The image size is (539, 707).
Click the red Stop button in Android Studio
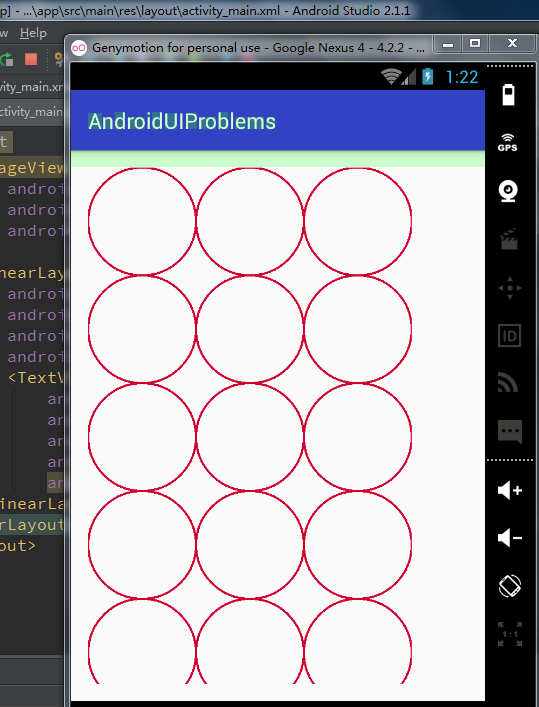coord(31,59)
